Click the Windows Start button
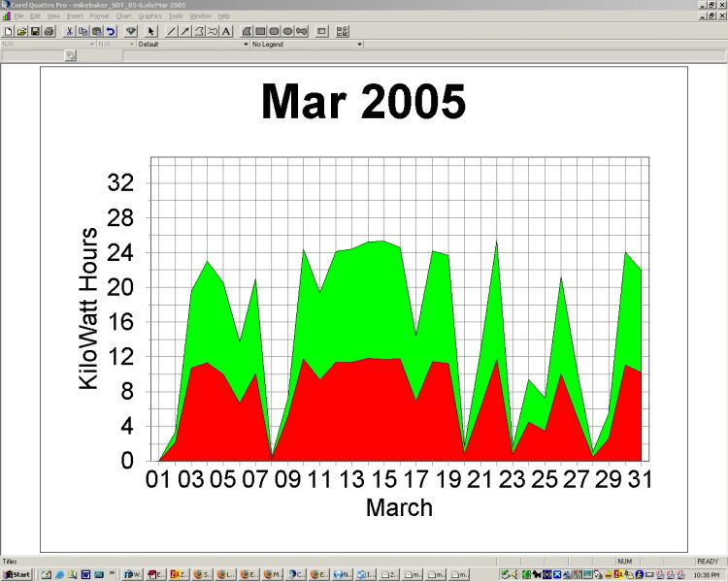Viewport: 728px width, 582px height. click(x=17, y=574)
